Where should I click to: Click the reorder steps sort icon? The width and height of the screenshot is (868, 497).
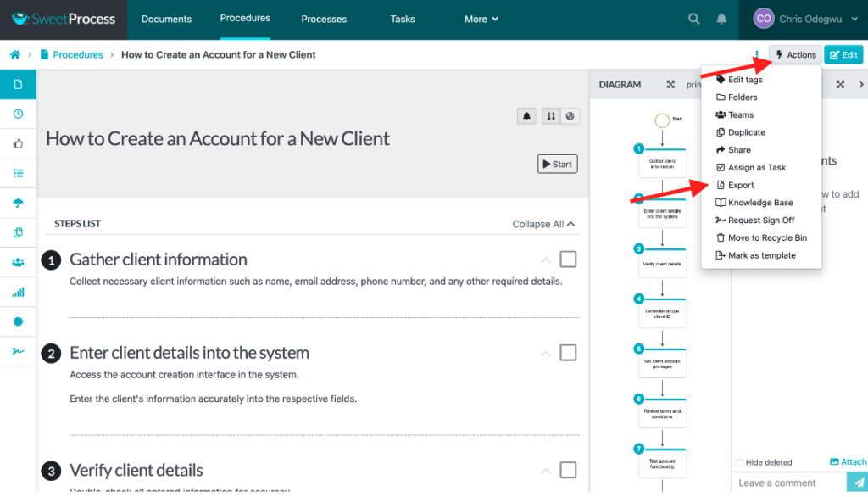[x=551, y=116]
